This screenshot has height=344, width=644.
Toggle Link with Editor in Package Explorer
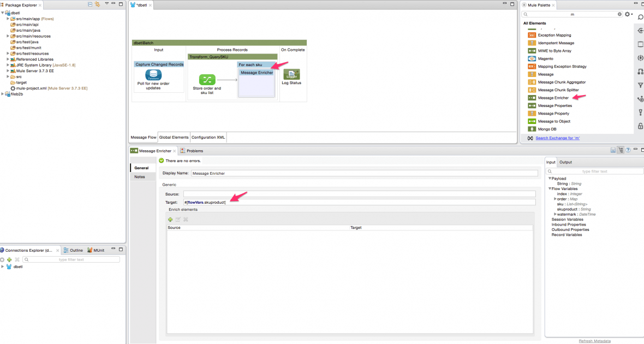[97, 4]
